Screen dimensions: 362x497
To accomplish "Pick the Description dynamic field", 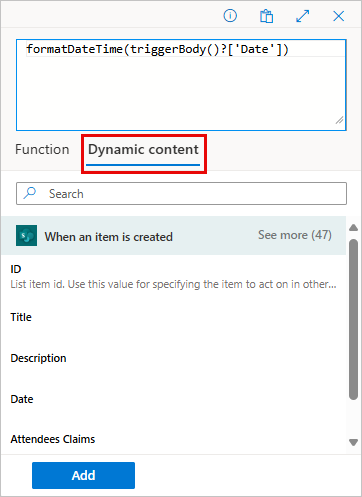I will tap(173, 358).
